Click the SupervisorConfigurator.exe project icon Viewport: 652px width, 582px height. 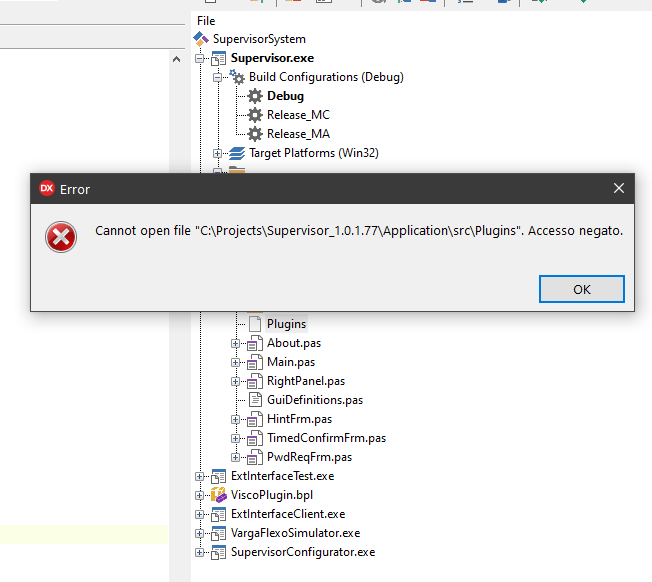[x=218, y=552]
